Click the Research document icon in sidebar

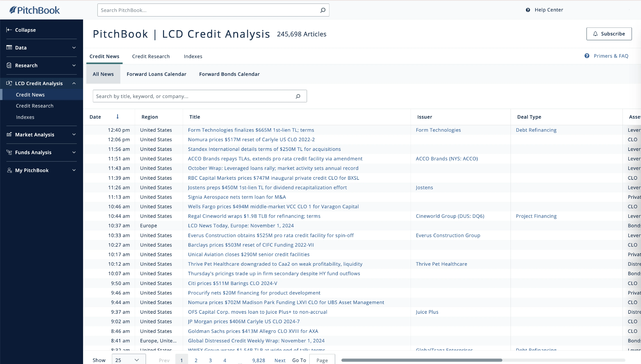pos(9,65)
